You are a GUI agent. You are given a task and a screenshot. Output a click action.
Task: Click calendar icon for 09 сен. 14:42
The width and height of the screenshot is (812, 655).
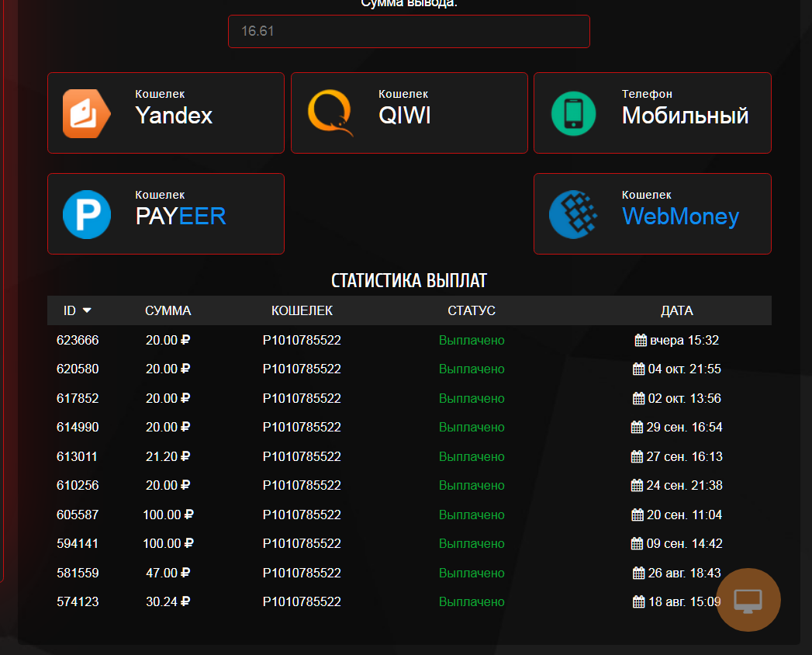coord(637,543)
